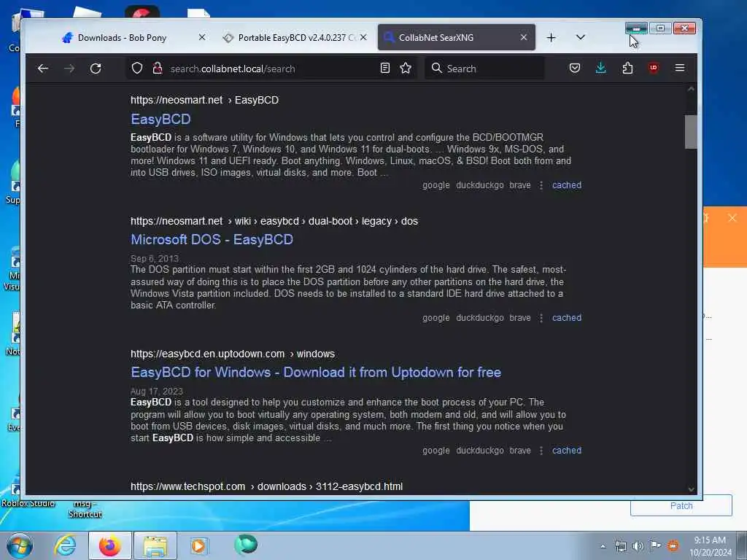Click the orange tray icon beside the flag
747x560 pixels.
coord(673,545)
